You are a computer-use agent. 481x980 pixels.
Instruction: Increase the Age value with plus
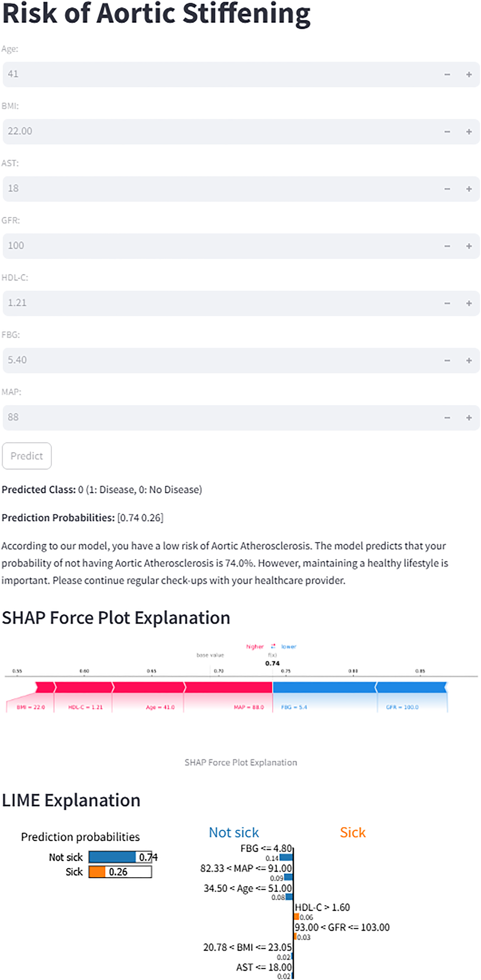tap(469, 74)
